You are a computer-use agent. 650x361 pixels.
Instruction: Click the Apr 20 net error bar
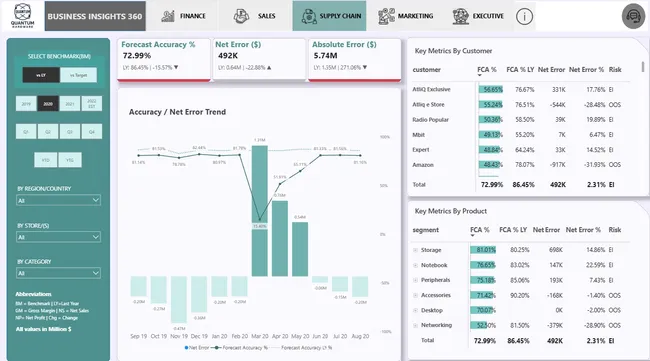[x=280, y=238]
